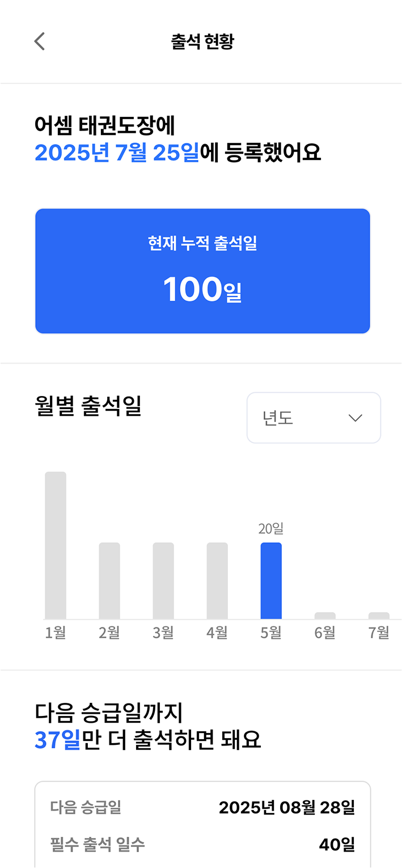This screenshot has height=868, width=402.
Task: Tap the 현재 누적 출석일 card
Action: click(x=202, y=271)
